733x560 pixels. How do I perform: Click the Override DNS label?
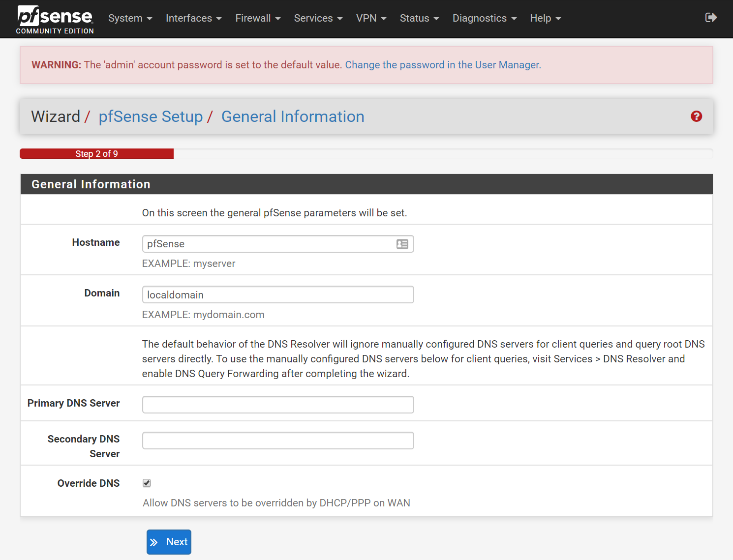click(x=89, y=483)
